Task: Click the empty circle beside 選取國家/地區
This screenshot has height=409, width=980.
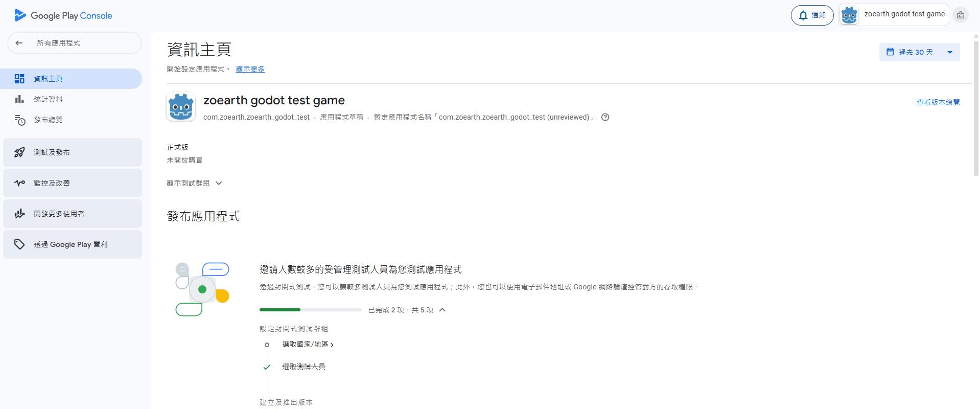Action: (267, 345)
